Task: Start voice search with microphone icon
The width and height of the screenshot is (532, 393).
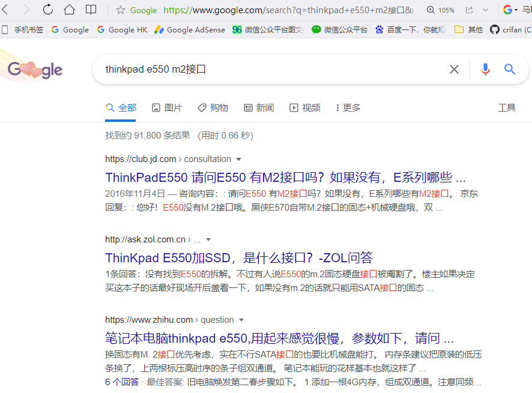Action: (x=485, y=69)
